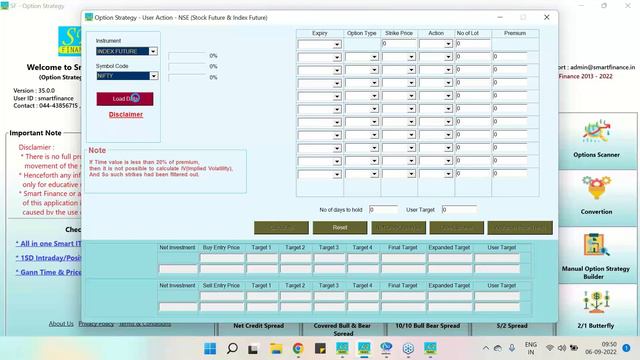Screen dimensions: 640x360
Task: Expand the Action dropdown in the bottom table row
Action: (x=448, y=174)
